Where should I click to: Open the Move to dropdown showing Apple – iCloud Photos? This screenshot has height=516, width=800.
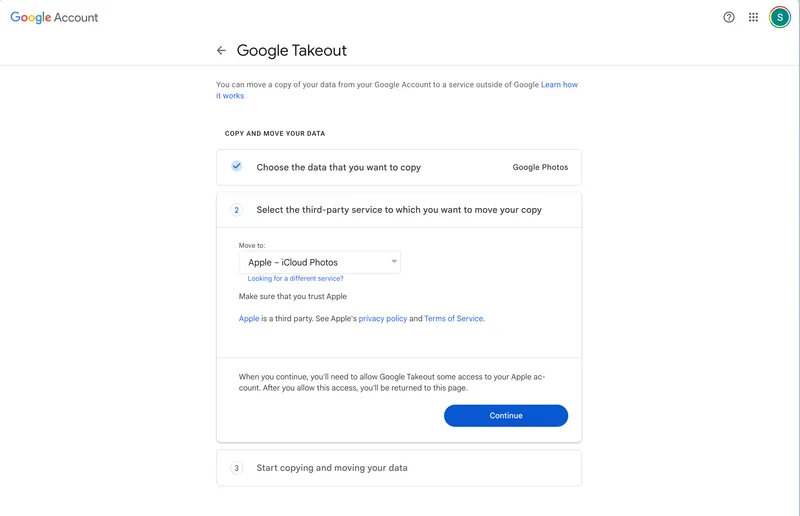pyautogui.click(x=319, y=262)
